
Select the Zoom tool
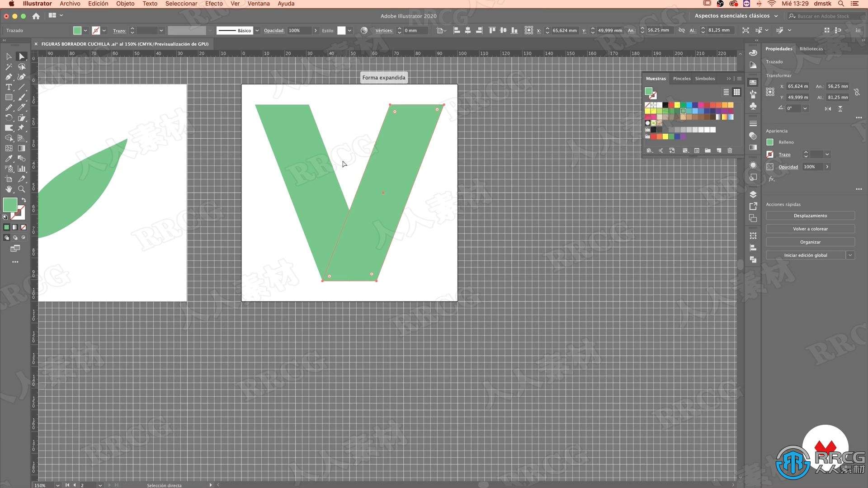(x=21, y=189)
